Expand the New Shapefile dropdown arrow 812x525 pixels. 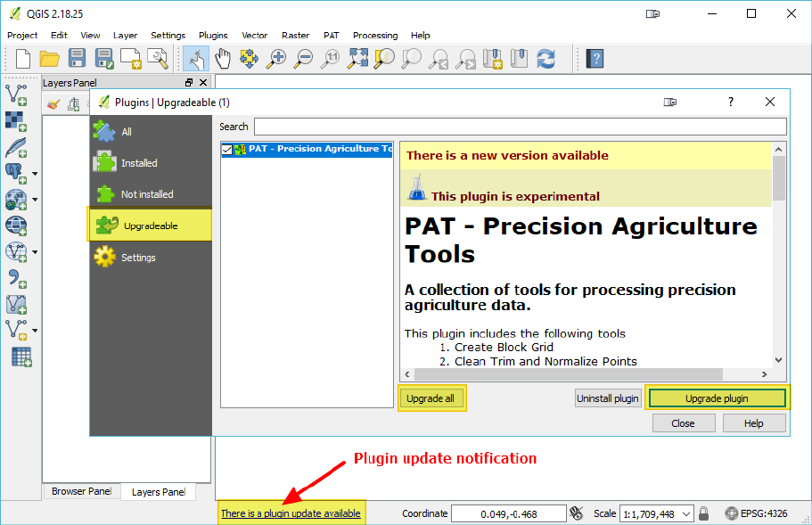pyautogui.click(x=35, y=331)
